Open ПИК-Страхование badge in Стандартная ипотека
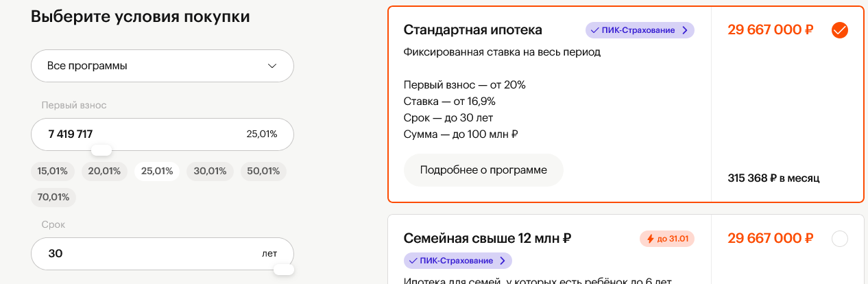This screenshot has width=868, height=284. (x=639, y=30)
